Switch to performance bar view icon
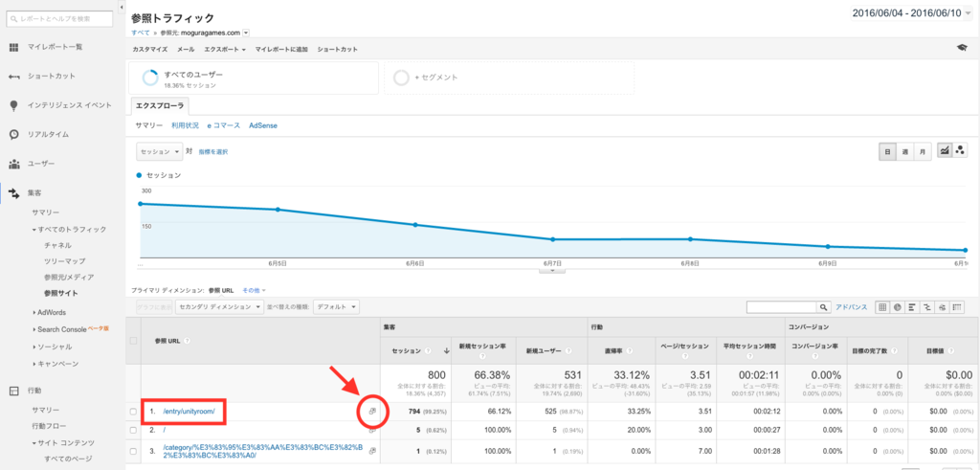 (912, 307)
